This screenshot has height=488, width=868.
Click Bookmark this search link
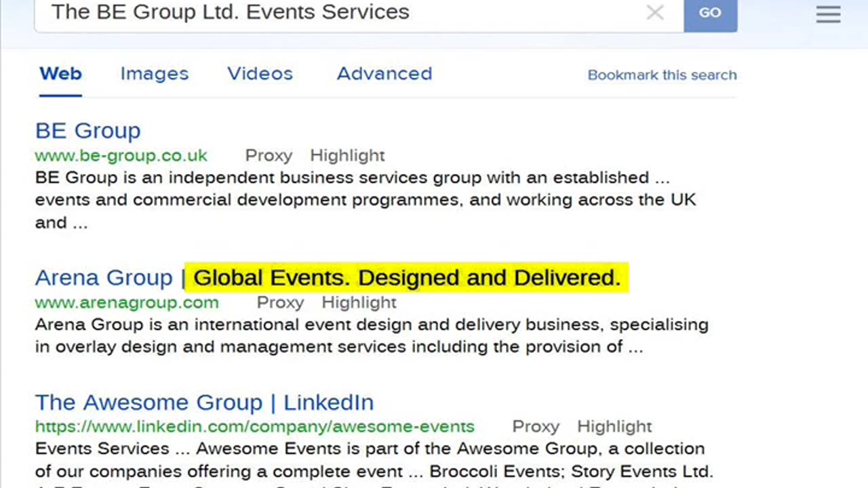click(x=662, y=75)
